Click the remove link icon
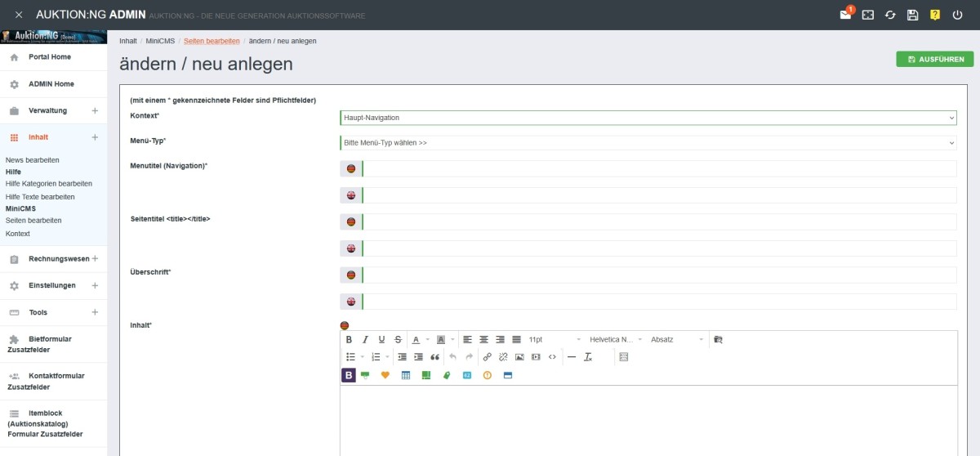The image size is (980, 456). [x=503, y=357]
